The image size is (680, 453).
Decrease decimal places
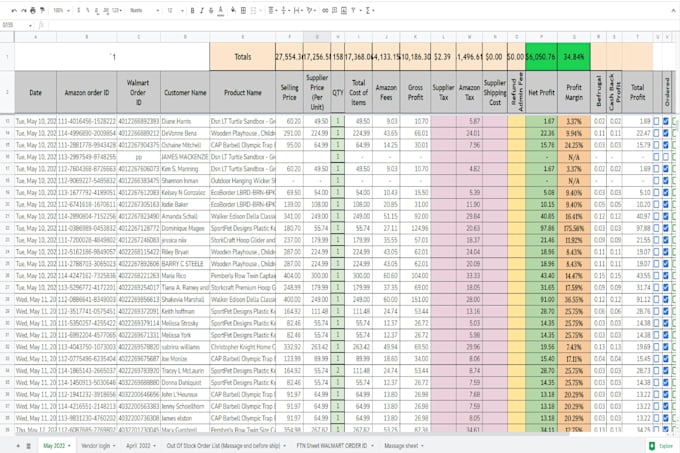(97, 10)
